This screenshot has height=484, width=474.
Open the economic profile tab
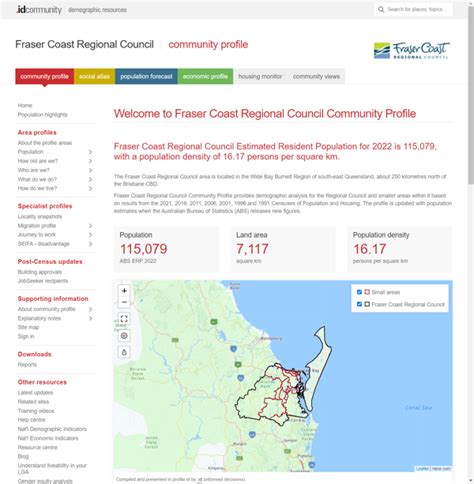[205, 76]
